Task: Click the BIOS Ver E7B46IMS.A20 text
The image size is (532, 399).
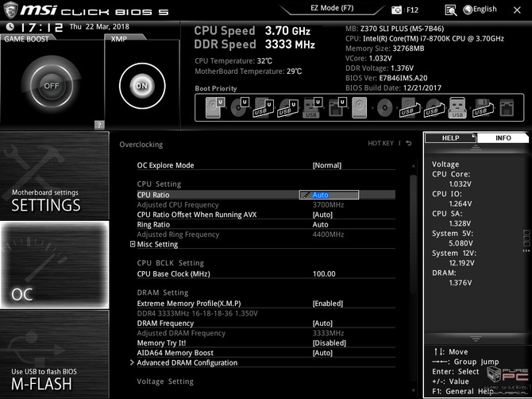Action: coord(387,78)
